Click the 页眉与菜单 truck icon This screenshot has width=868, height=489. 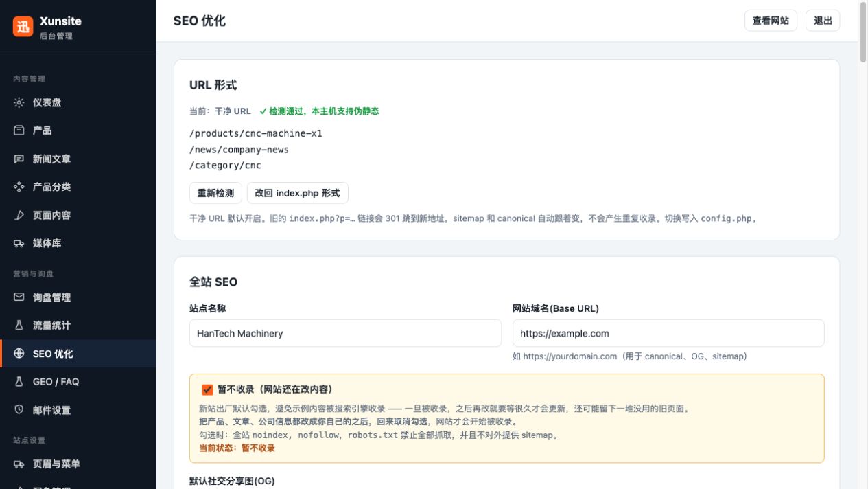pos(19,464)
